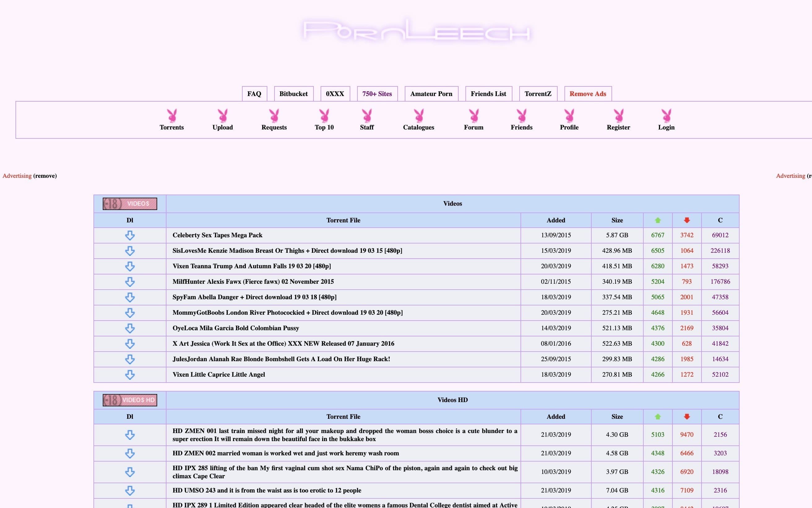Image resolution: width=812 pixels, height=508 pixels.
Task: Click download arrow for the 5.87 GB torrent
Action: 130,235
